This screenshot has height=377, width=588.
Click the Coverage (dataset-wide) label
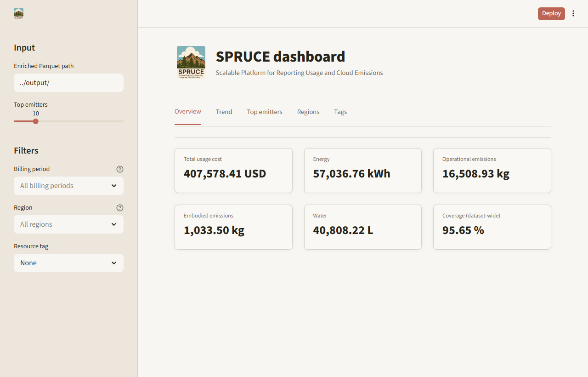tap(471, 216)
